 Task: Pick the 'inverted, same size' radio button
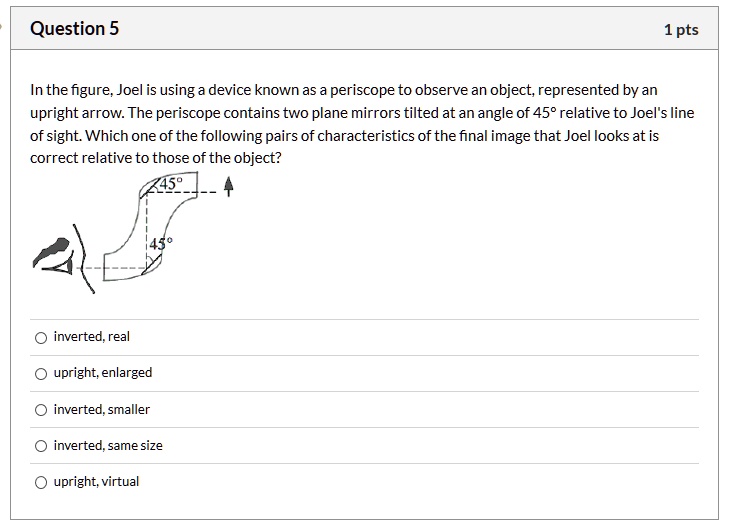40,446
